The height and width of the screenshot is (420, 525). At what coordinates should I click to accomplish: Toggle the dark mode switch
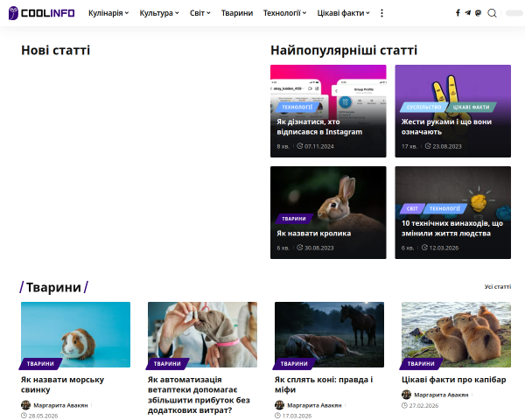click(x=514, y=13)
